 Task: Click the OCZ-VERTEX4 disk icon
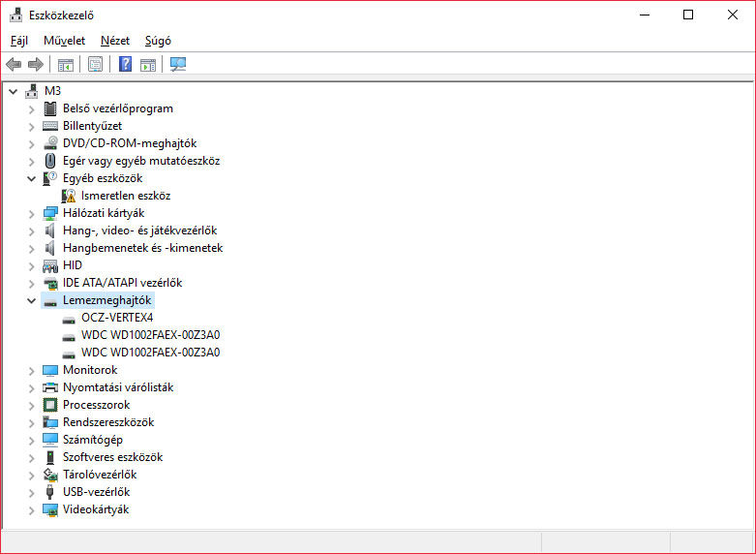click(x=69, y=320)
